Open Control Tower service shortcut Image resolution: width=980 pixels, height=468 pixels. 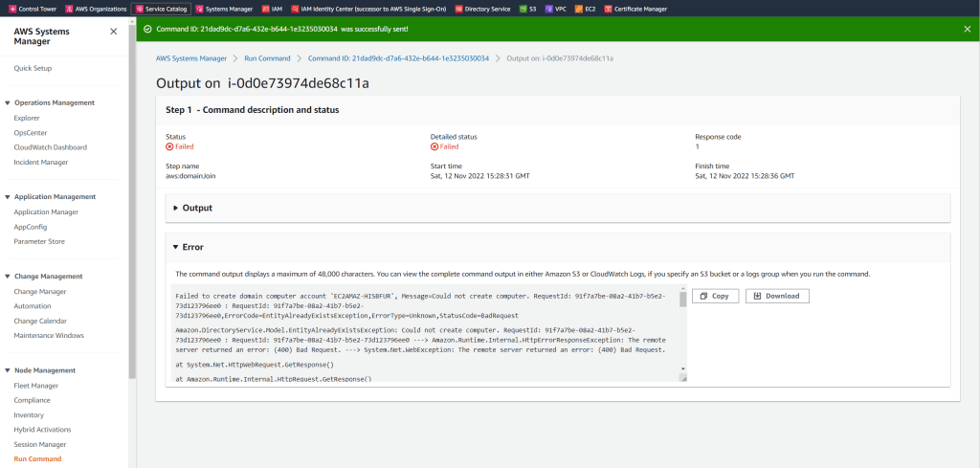pyautogui.click(x=33, y=9)
